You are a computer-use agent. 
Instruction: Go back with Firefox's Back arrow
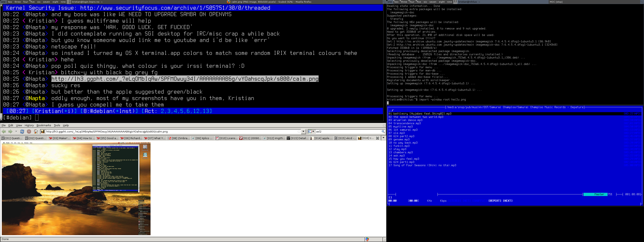coord(4,131)
